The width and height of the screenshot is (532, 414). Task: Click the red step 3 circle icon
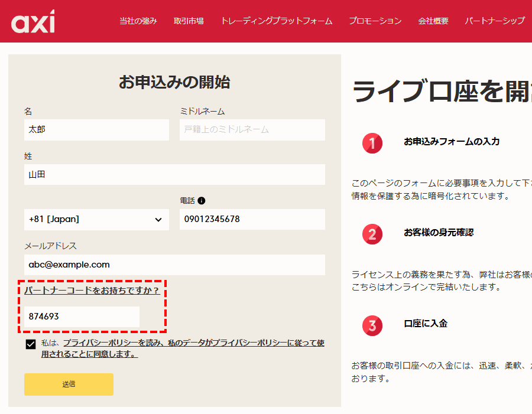click(372, 325)
